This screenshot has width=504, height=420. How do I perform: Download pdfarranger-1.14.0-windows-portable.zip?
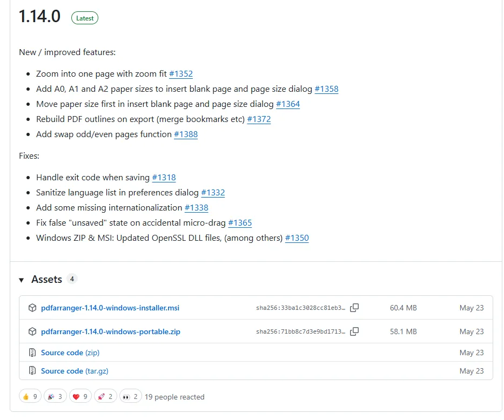111,331
